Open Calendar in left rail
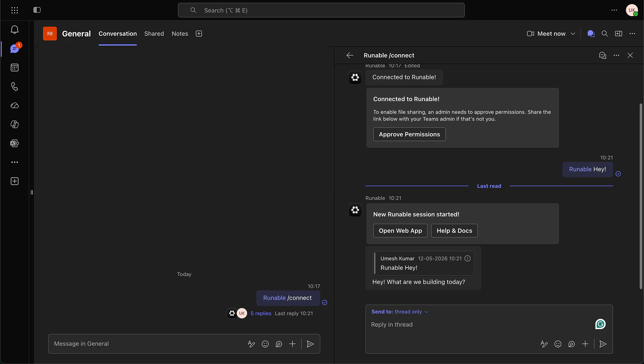Viewport: 644px width, 364px height. pyautogui.click(x=15, y=68)
